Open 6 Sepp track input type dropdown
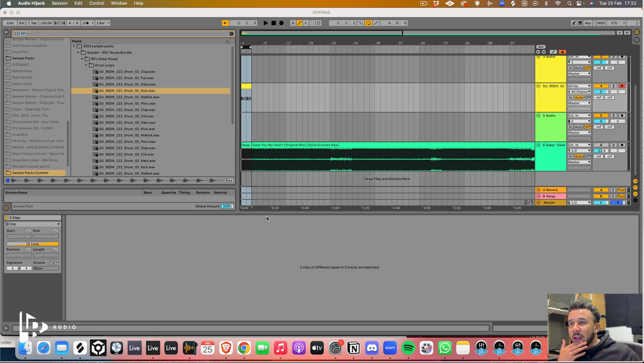This screenshot has width=644, height=363. tap(579, 145)
